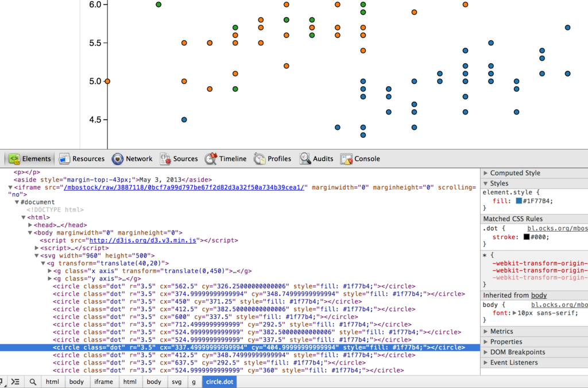Open the Elements panel tab

coord(30,159)
